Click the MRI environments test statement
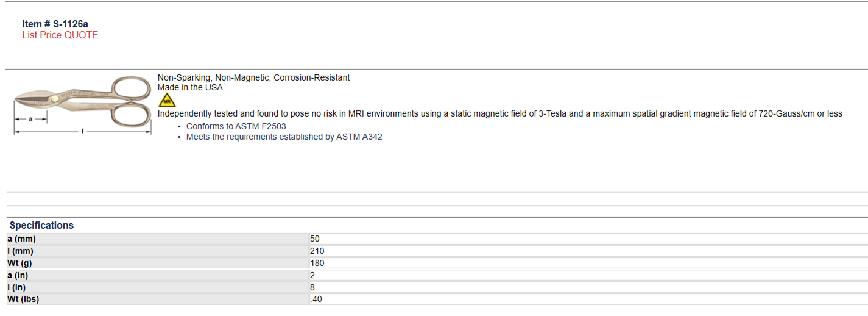Viewport: 868px width, 316px height. click(x=499, y=113)
